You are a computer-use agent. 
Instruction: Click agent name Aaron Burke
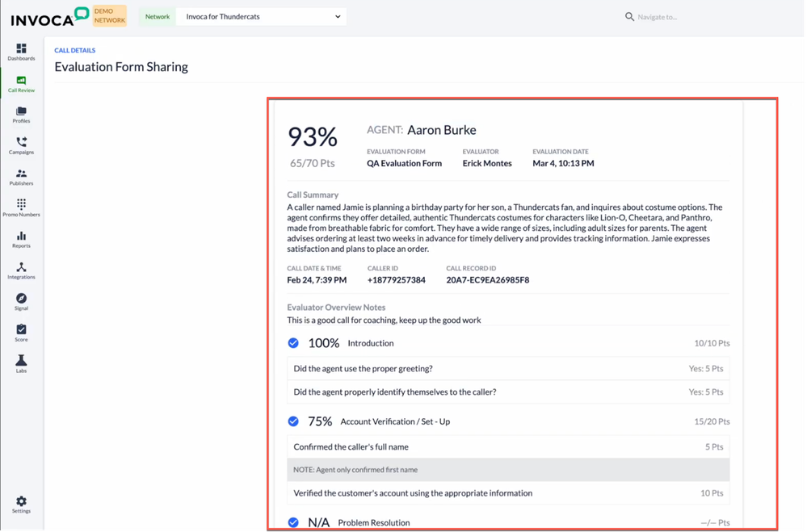coord(442,130)
